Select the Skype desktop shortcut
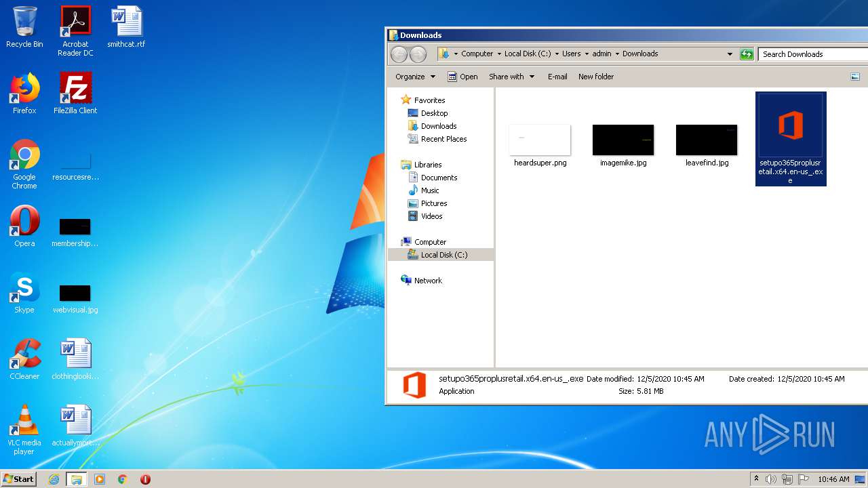Viewport: 868px width, 488px height. pos(24,293)
